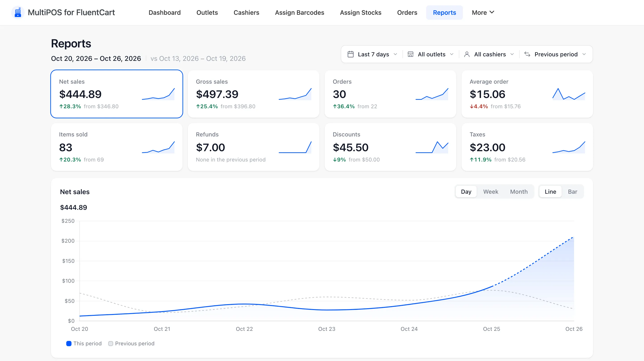The width and height of the screenshot is (644, 361).
Task: Go to the Dashboard tab
Action: (165, 13)
